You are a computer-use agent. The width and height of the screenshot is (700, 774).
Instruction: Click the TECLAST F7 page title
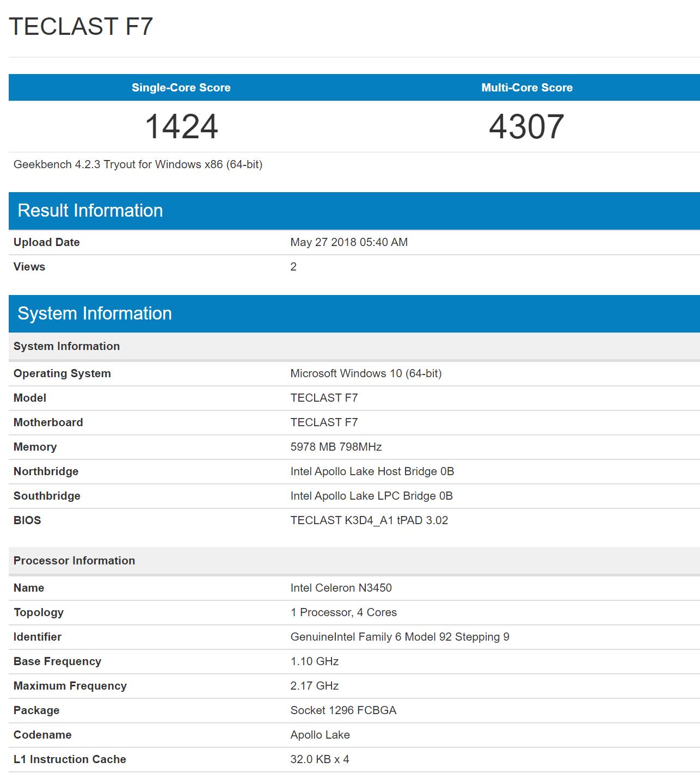tap(81, 27)
